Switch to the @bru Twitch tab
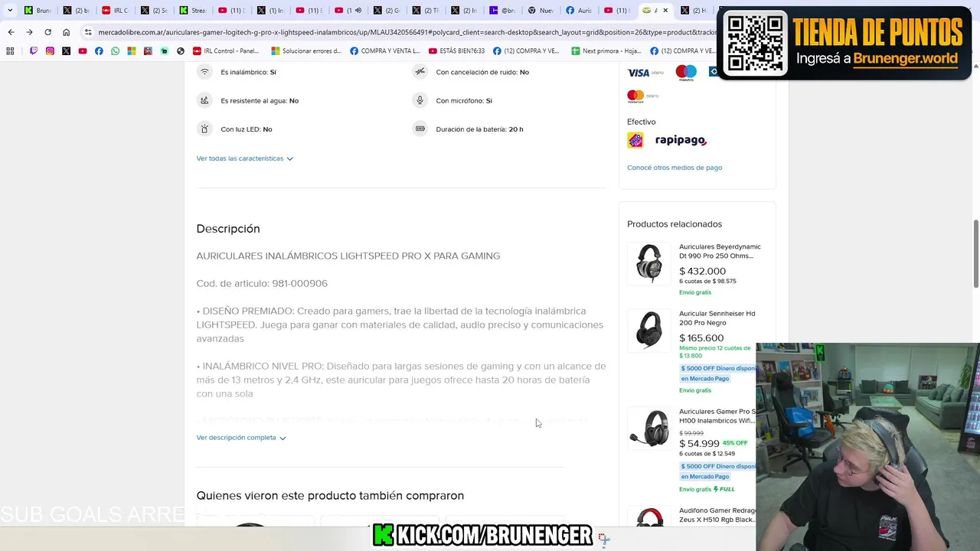This screenshot has width=980, height=551. click(x=502, y=10)
